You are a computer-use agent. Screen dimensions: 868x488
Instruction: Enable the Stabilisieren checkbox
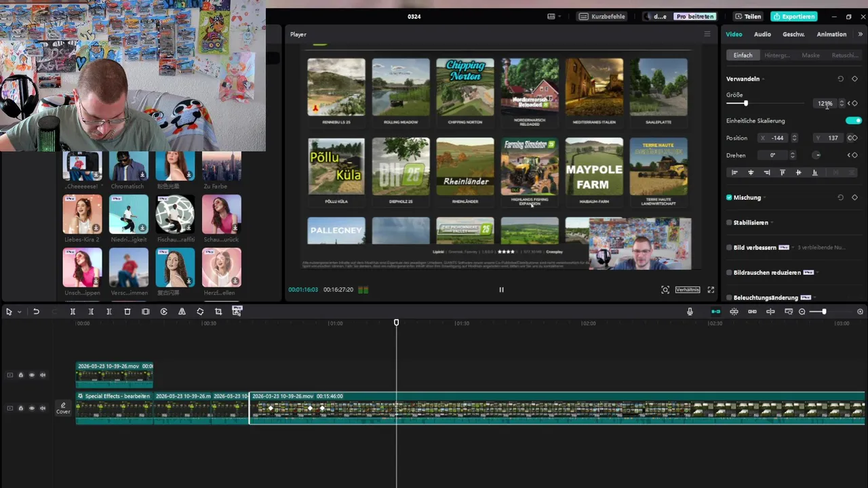[729, 222]
